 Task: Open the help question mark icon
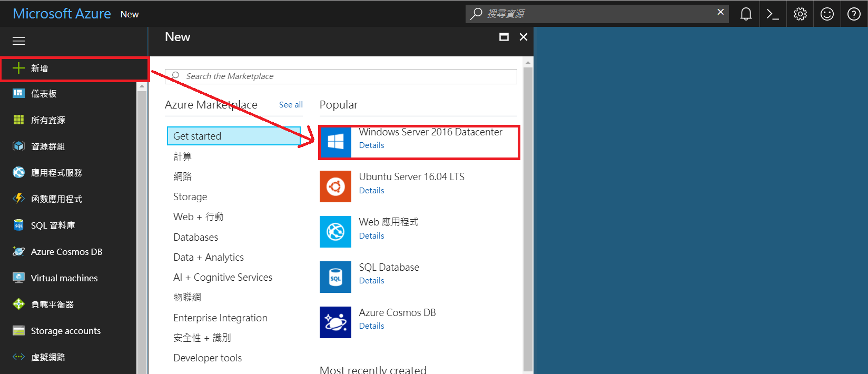tap(854, 14)
